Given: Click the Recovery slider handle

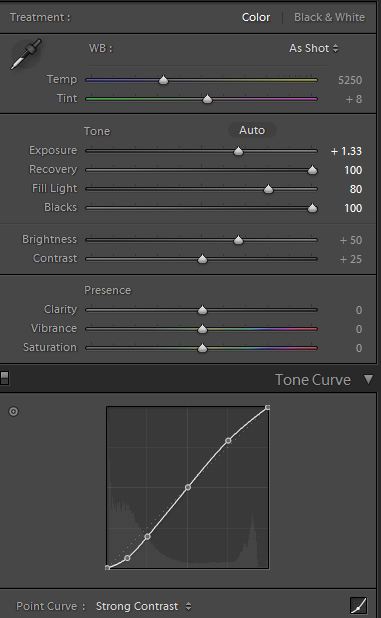Looking at the screenshot, I should tap(312, 170).
